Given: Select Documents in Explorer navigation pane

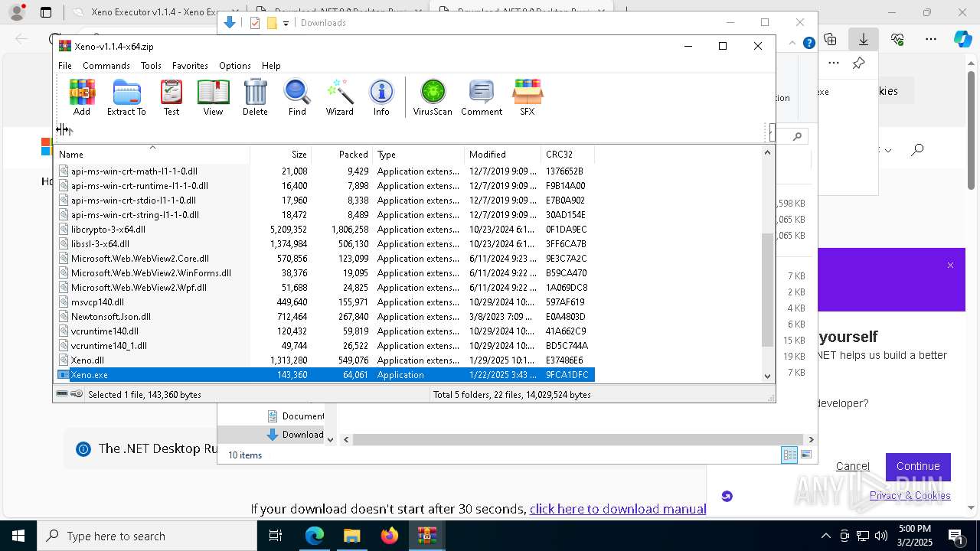Looking at the screenshot, I should 296,416.
